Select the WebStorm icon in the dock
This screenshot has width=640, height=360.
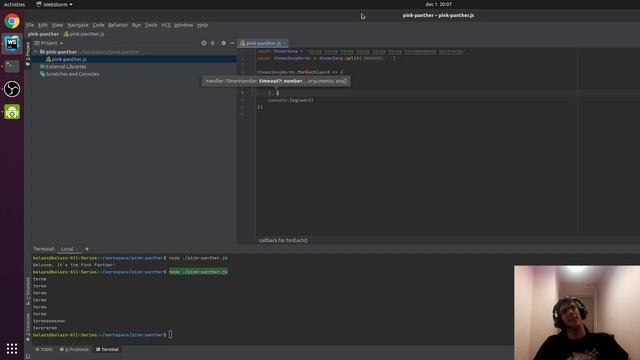pyautogui.click(x=12, y=43)
